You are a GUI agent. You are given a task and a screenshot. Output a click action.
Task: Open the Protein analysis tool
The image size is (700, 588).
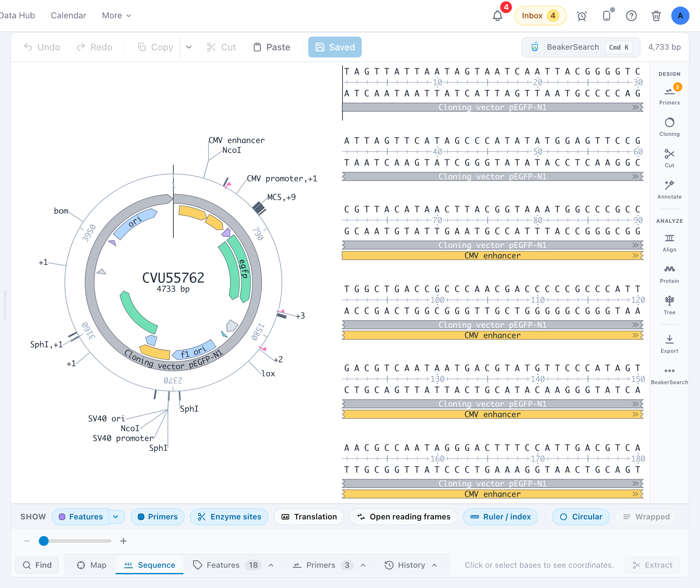click(x=669, y=274)
